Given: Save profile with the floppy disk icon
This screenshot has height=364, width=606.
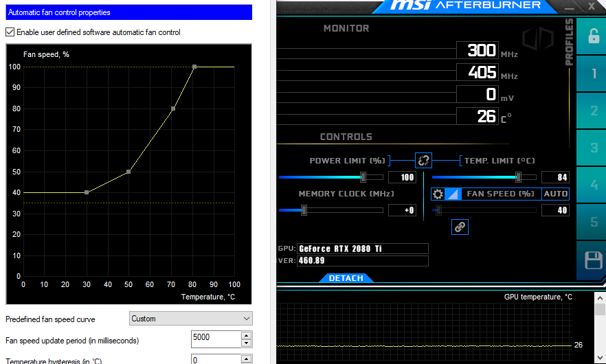Looking at the screenshot, I should 594,260.
